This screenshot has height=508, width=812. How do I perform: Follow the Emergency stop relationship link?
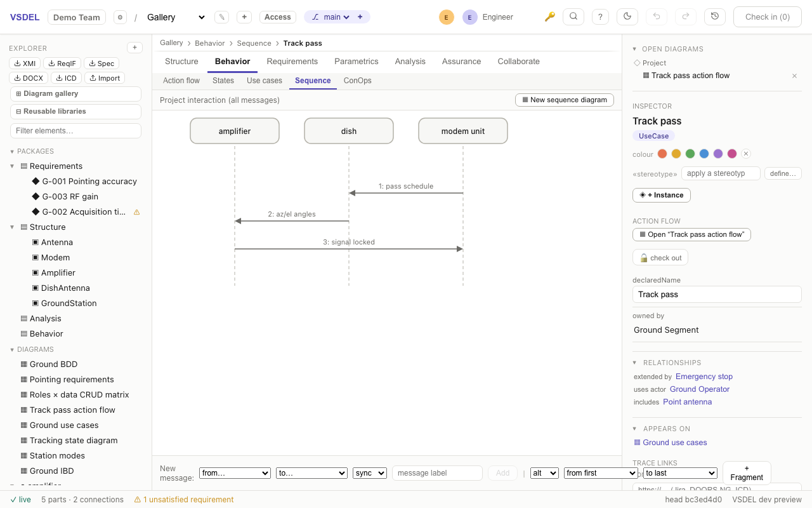[x=704, y=377]
